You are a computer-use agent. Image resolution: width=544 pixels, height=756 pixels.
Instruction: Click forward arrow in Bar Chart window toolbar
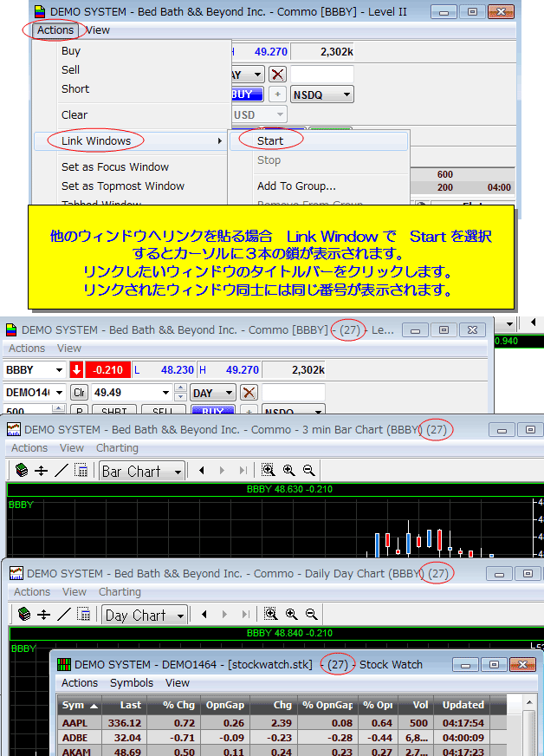(222, 470)
